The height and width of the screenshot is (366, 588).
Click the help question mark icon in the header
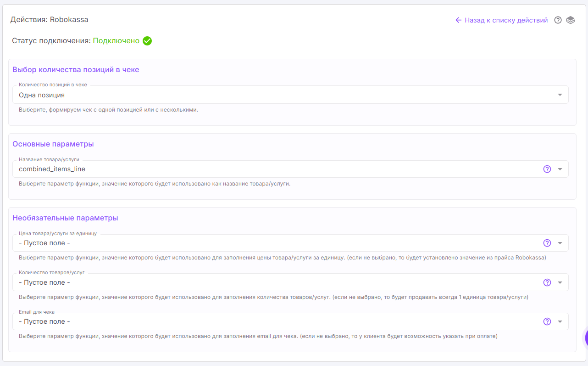coord(558,20)
